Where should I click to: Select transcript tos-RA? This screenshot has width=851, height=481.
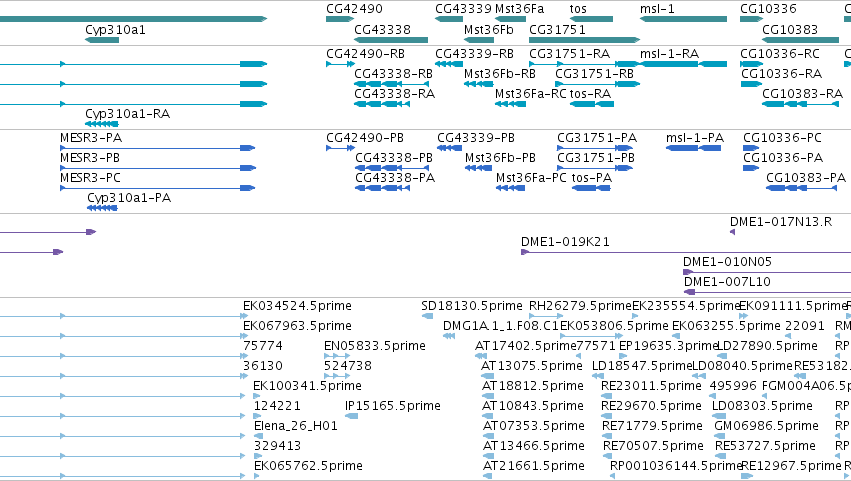(x=590, y=94)
